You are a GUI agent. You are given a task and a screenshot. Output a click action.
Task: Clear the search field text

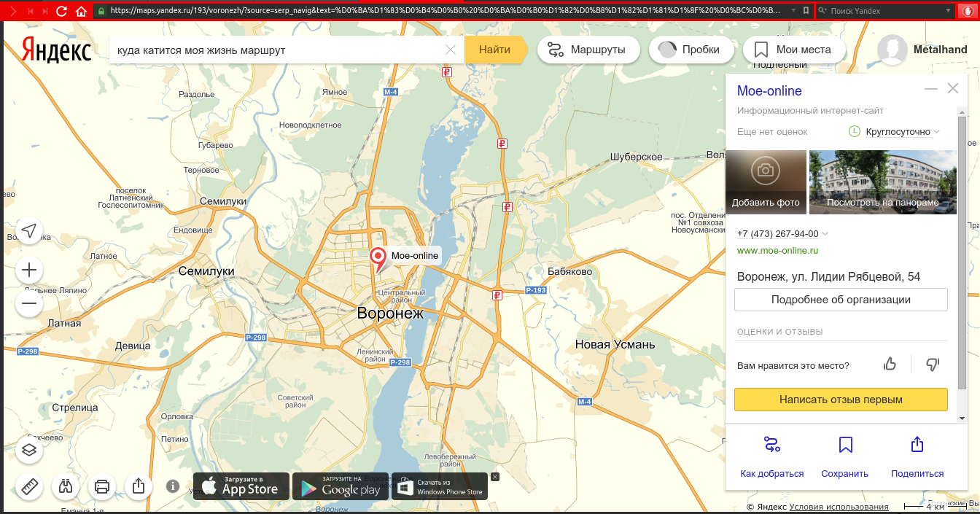tap(451, 50)
